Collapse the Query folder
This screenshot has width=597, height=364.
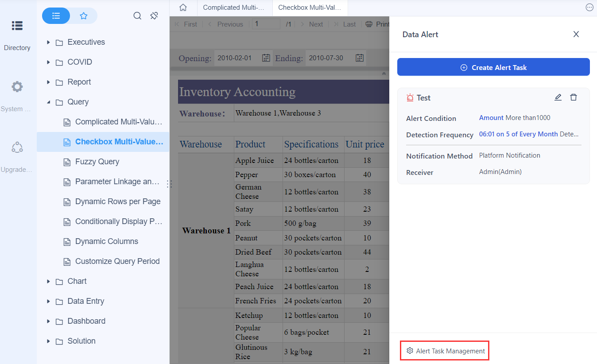48,101
